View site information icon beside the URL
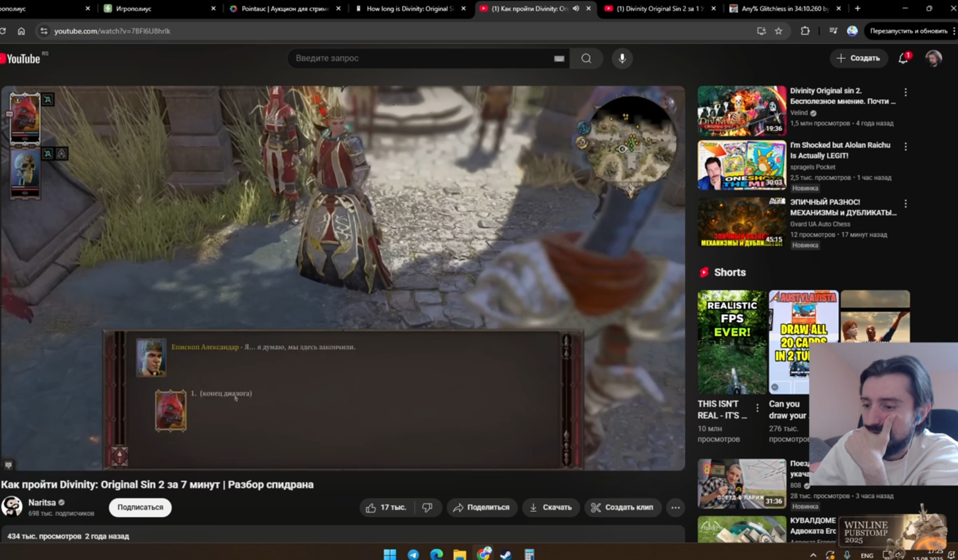This screenshot has width=958, height=560. point(44,31)
